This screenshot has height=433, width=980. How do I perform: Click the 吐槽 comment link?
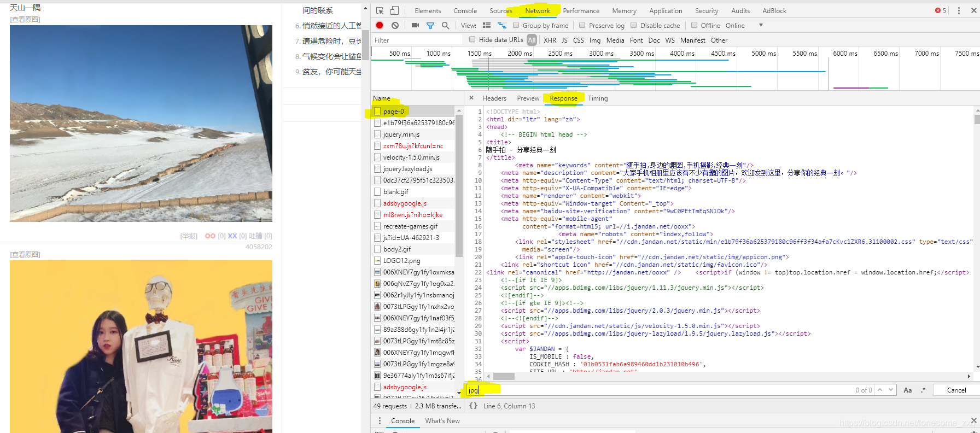click(x=256, y=236)
